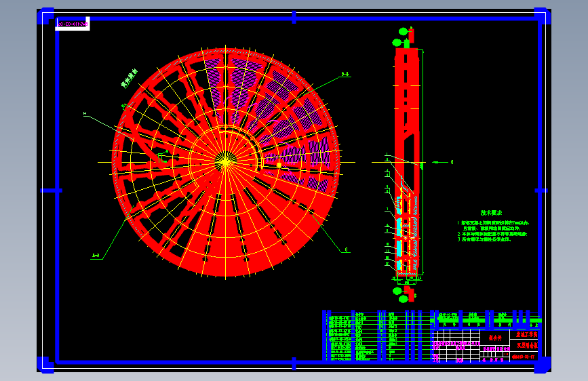Click the red drawing number in title block
The height and width of the screenshot is (381, 588).
click(524, 357)
